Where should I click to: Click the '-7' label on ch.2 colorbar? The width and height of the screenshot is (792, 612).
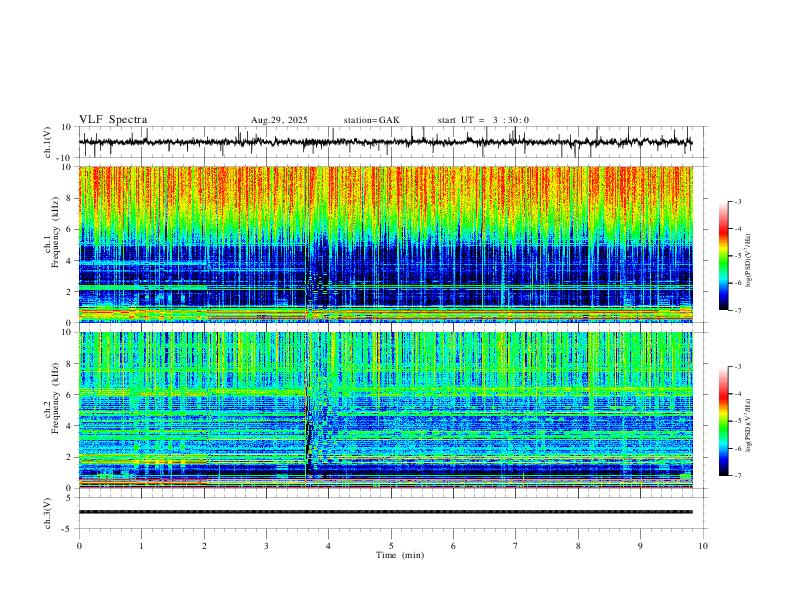737,475
